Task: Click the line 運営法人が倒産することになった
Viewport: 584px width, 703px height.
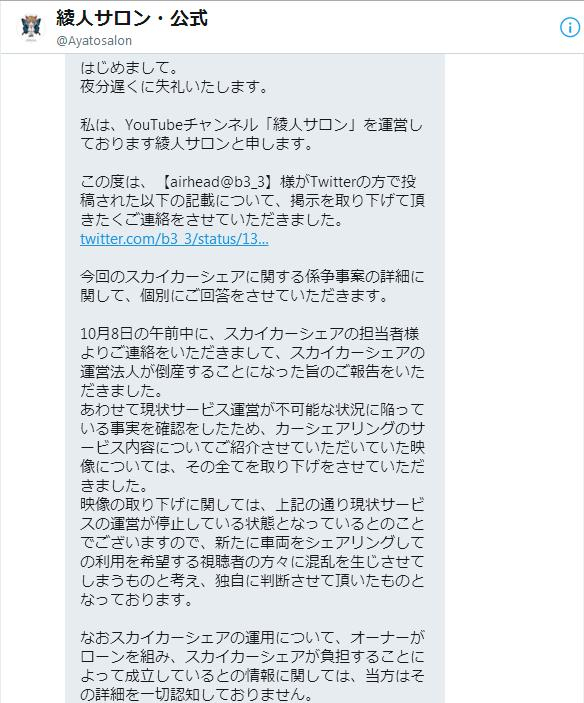Action: [x=252, y=372]
